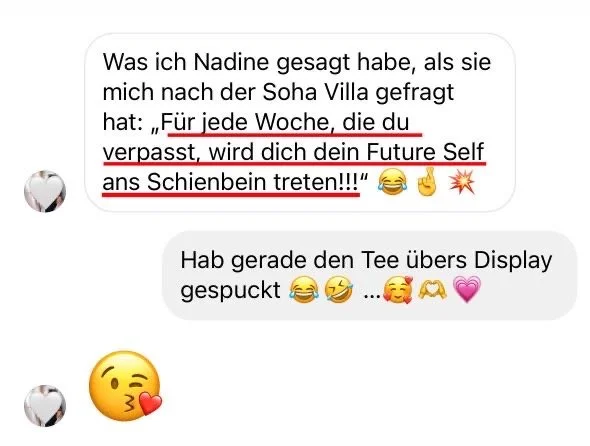This screenshot has width=590, height=446.
Task: Click the word 'gespuckt' in the reply
Action: click(x=231, y=291)
